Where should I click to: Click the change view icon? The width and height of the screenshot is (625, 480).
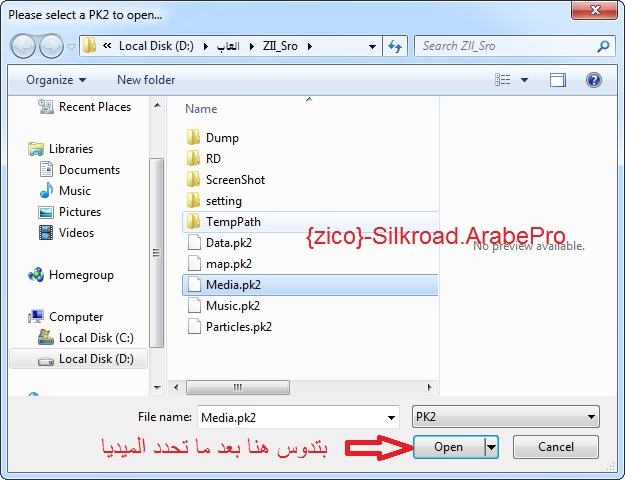(503, 80)
